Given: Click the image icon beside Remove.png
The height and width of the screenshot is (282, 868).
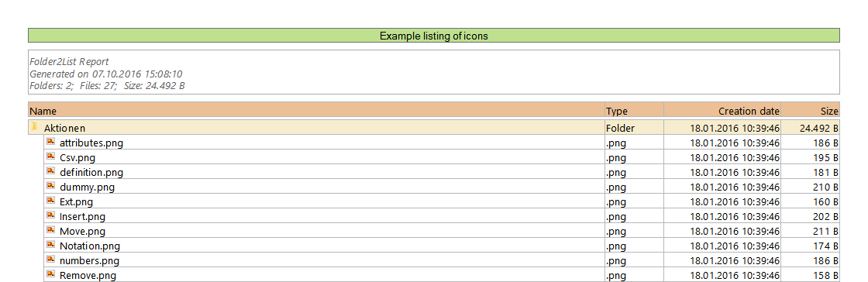Looking at the screenshot, I should point(50,274).
